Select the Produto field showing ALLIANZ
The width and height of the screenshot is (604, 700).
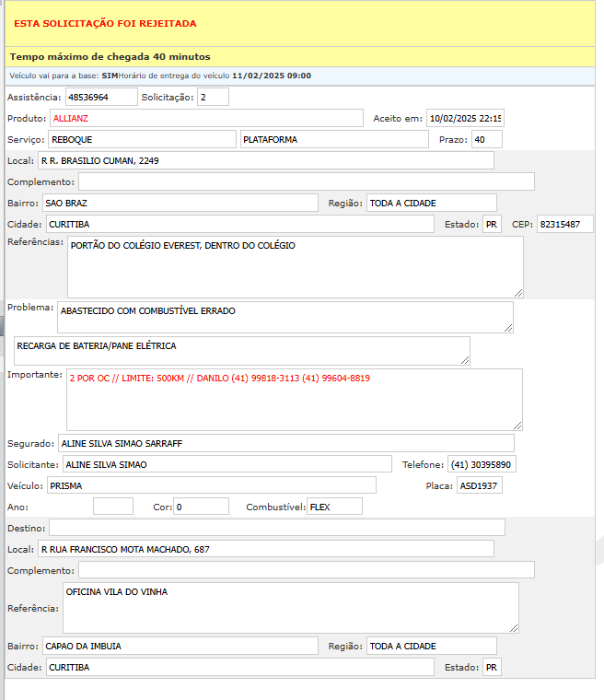point(206,118)
